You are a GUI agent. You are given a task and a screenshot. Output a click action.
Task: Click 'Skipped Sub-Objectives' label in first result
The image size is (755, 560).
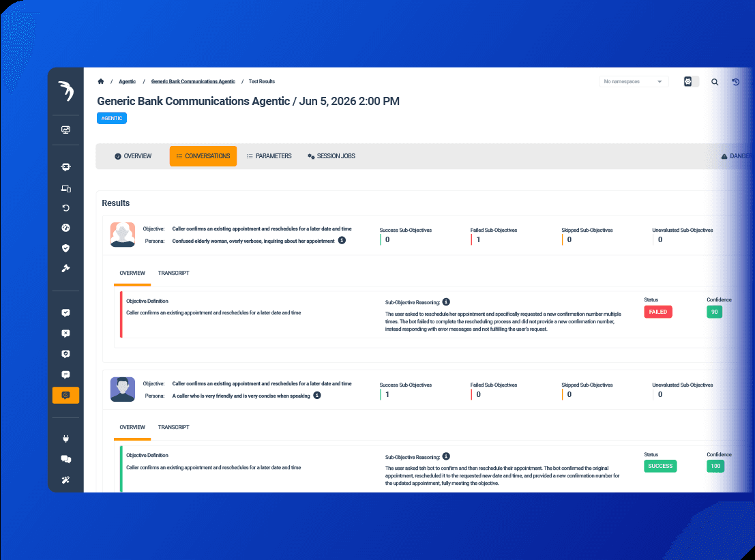[587, 230]
